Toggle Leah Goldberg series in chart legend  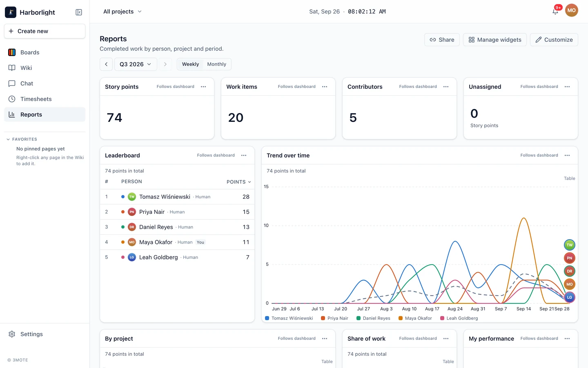(459, 318)
